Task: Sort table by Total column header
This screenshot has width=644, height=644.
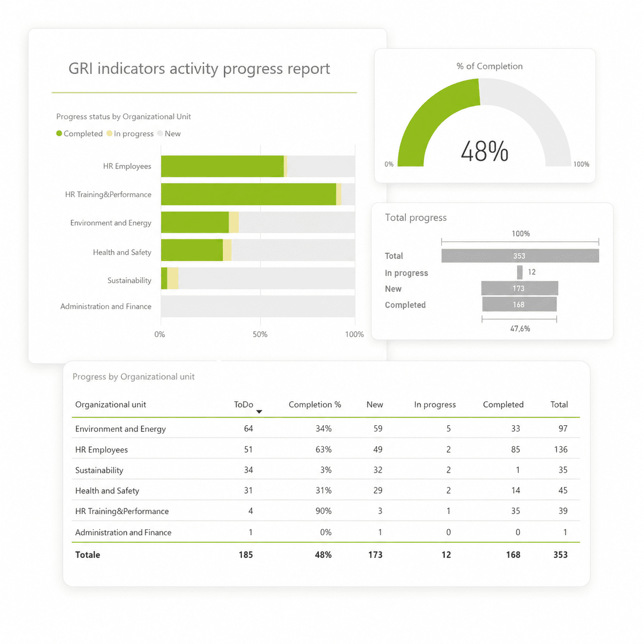Action: 559,405
